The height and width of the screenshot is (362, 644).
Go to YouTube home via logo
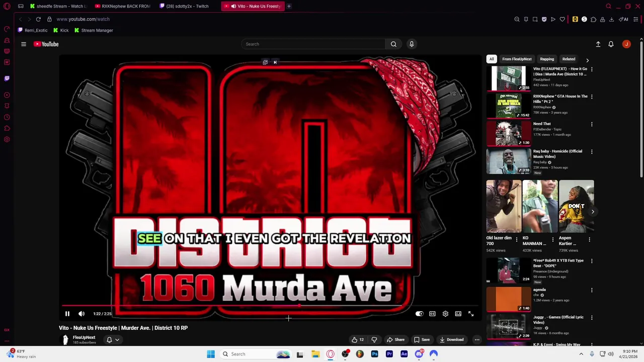(x=46, y=44)
